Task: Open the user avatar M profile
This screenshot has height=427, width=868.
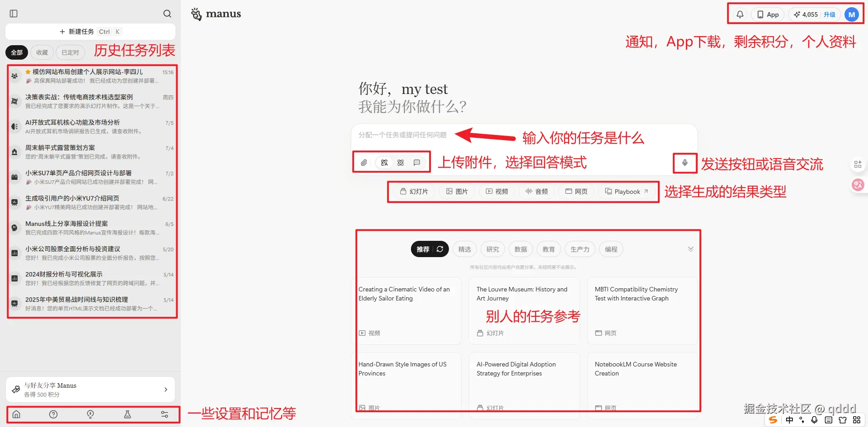Action: 852,14
